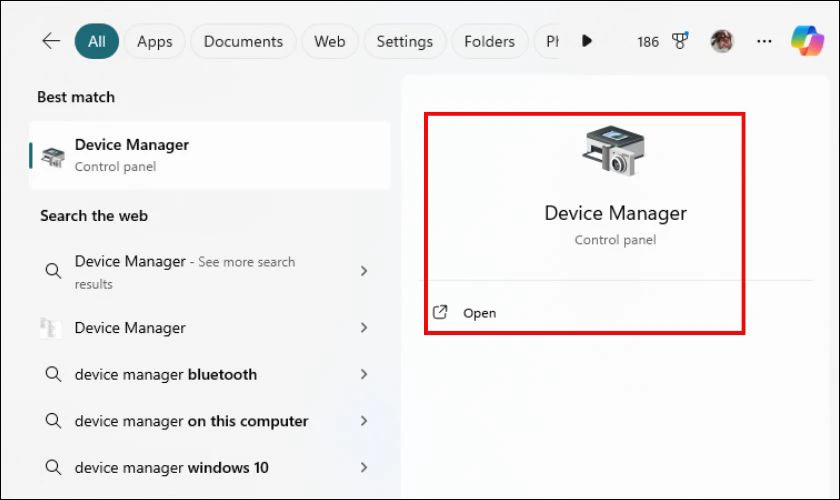Click the Best match heading

(76, 97)
